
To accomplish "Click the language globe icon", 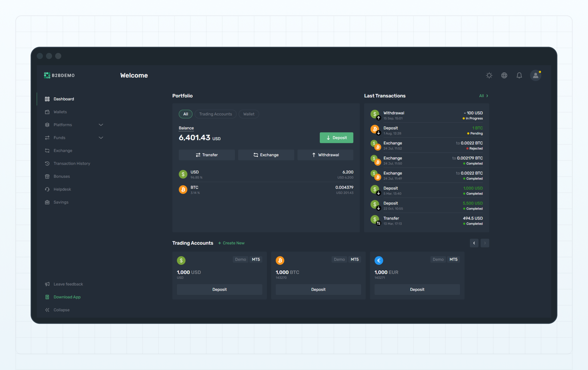I will [x=504, y=75].
